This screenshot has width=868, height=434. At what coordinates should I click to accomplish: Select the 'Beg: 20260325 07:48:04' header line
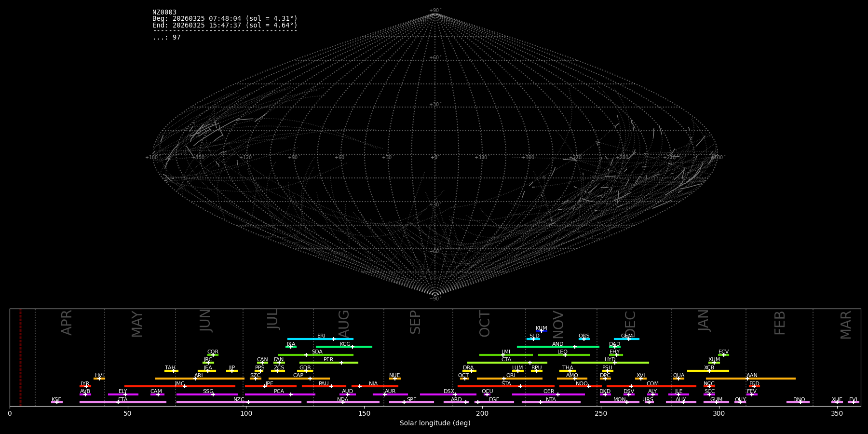pos(225,19)
